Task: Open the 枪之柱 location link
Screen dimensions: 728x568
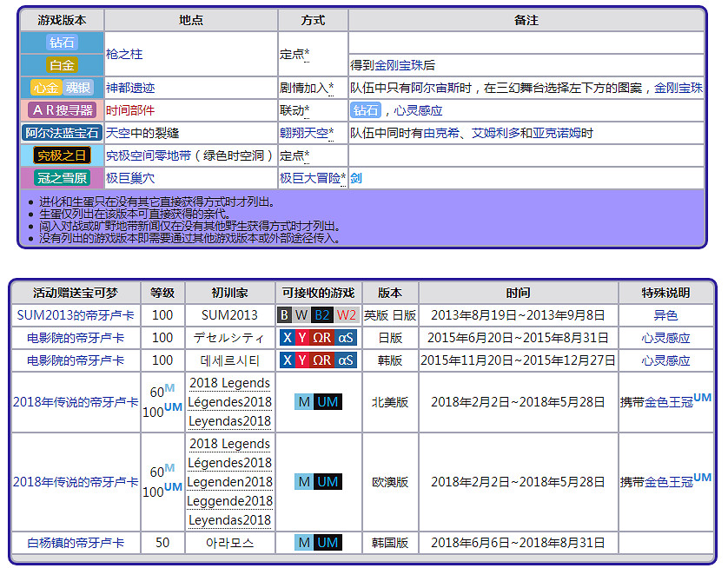Action: (123, 54)
